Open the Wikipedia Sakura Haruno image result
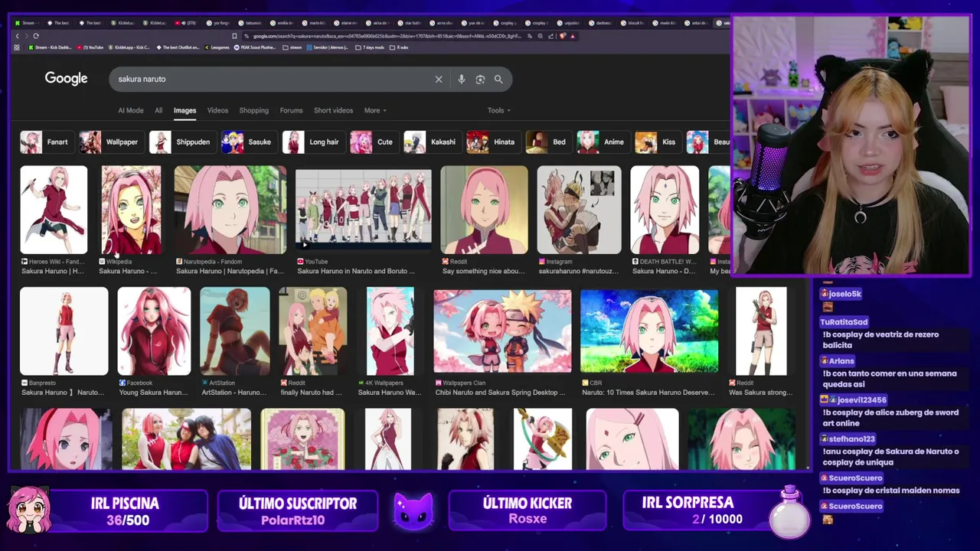Image resolution: width=980 pixels, height=551 pixels. (131, 210)
